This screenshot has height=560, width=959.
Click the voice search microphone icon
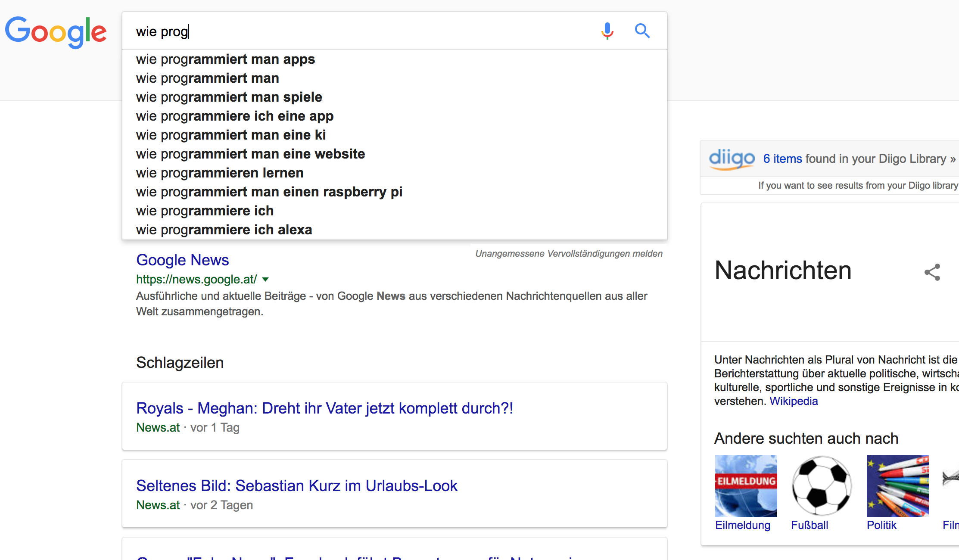[x=607, y=31]
